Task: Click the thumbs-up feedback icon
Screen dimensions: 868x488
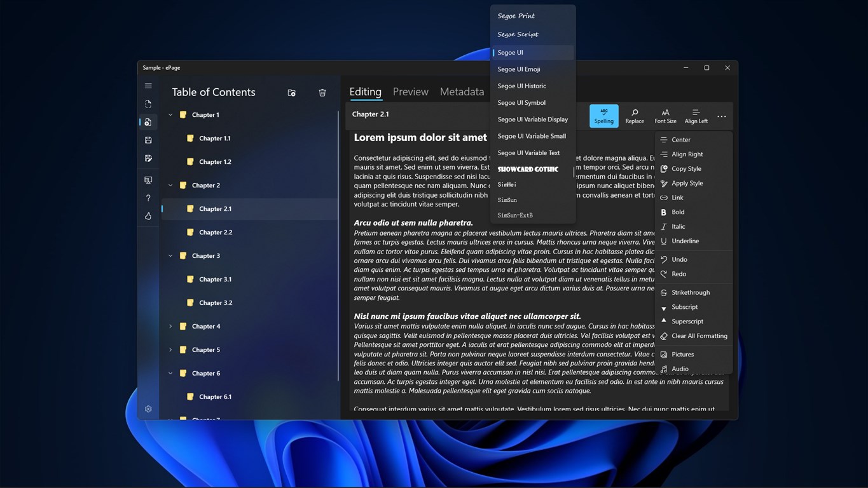Action: (x=148, y=216)
